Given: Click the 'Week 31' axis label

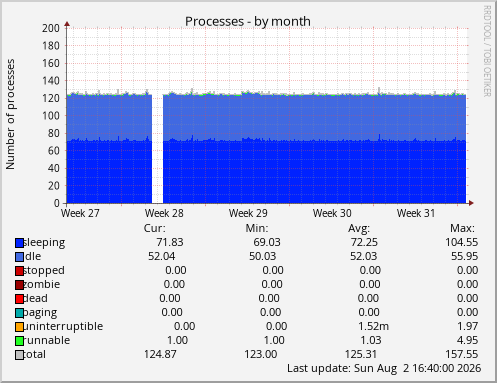Looking at the screenshot, I should (x=416, y=213).
